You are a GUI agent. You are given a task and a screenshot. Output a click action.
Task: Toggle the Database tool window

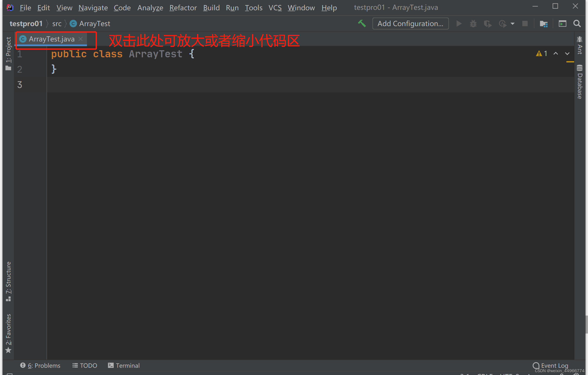[x=580, y=82]
